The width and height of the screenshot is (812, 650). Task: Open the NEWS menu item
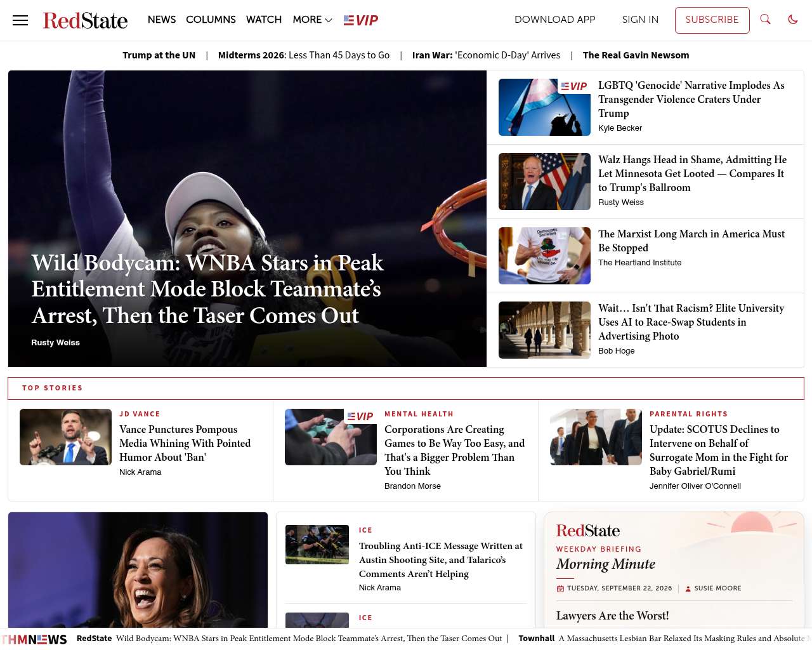(162, 20)
